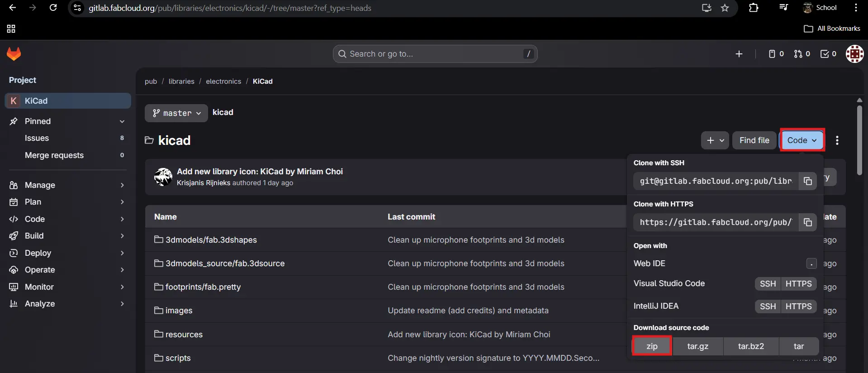Open the master branch dropdown
Screen dimensions: 868x373
pos(176,113)
